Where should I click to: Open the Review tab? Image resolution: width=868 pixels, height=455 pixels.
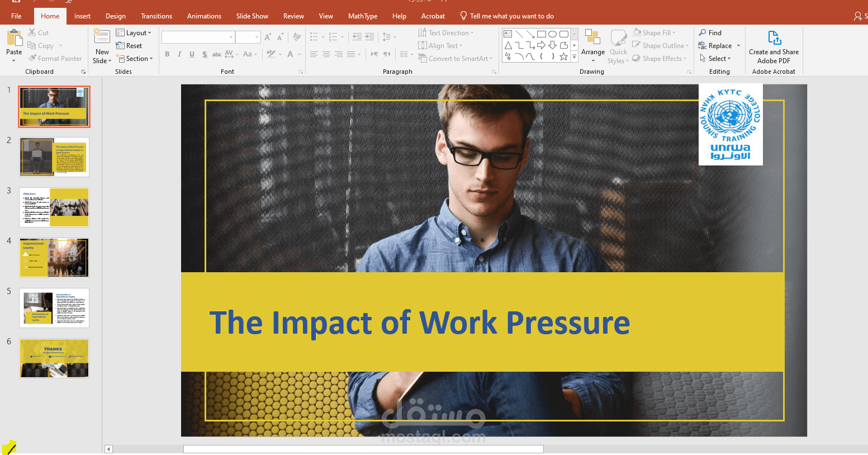[293, 16]
